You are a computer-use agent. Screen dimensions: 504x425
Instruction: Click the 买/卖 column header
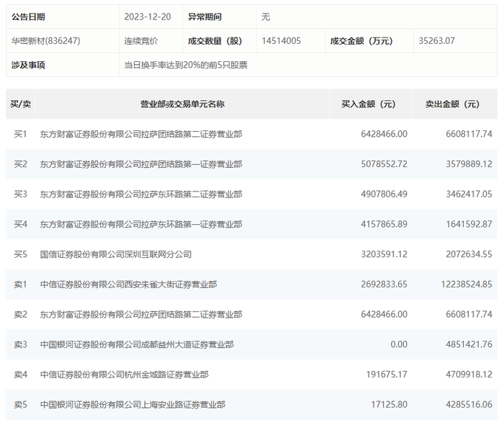pyautogui.click(x=21, y=104)
